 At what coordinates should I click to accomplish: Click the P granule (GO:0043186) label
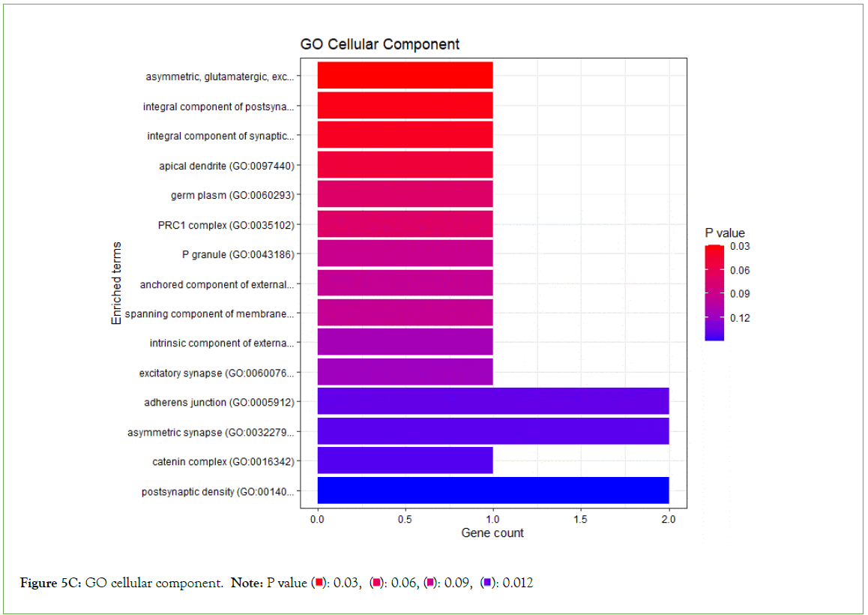[x=238, y=254]
